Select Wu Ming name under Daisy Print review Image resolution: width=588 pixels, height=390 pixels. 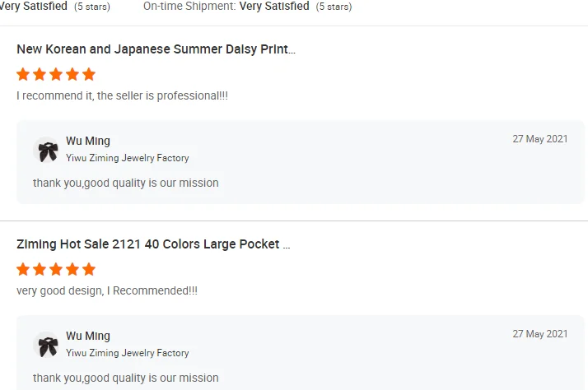[x=88, y=142]
